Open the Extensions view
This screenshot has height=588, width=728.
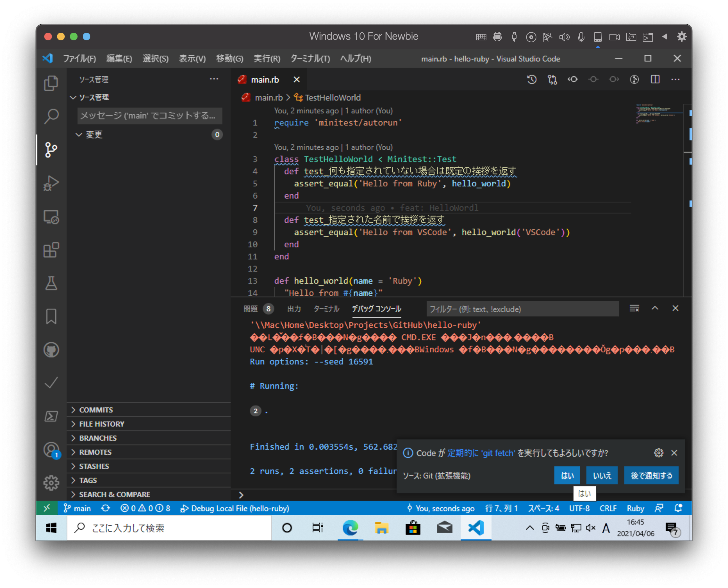[51, 250]
